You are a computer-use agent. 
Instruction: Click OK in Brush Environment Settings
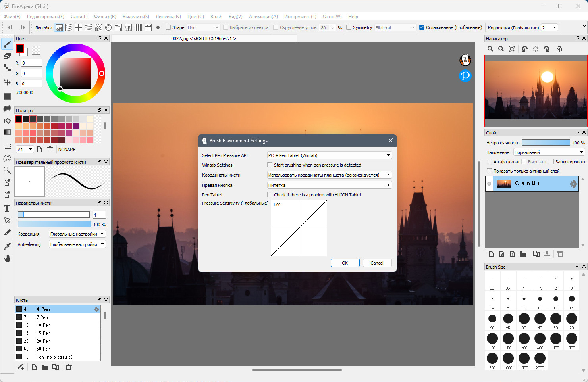point(345,263)
